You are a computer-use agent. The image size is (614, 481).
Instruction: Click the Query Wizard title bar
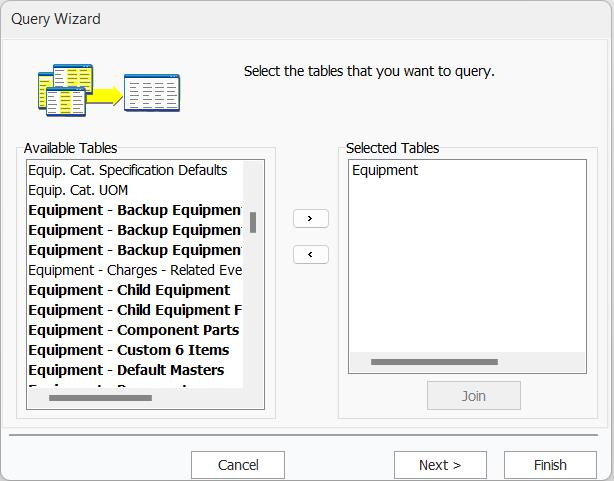(x=300, y=19)
